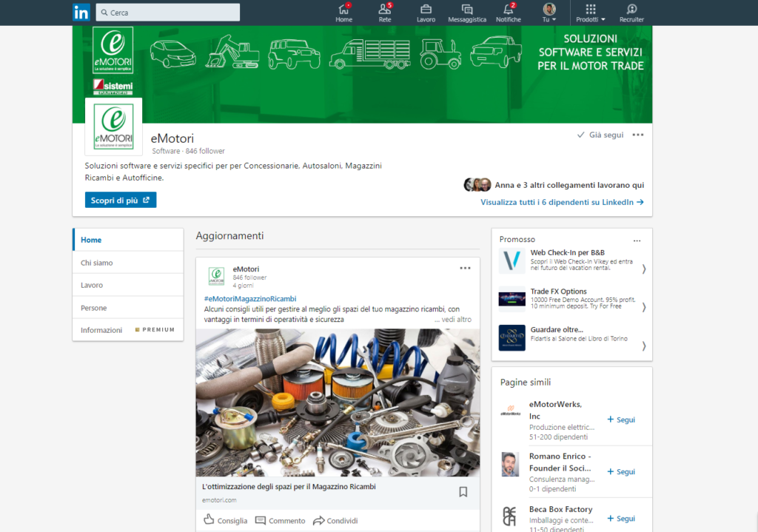Open Guardare oltre... Fidartis ad
The image size is (758, 532).
click(x=557, y=329)
